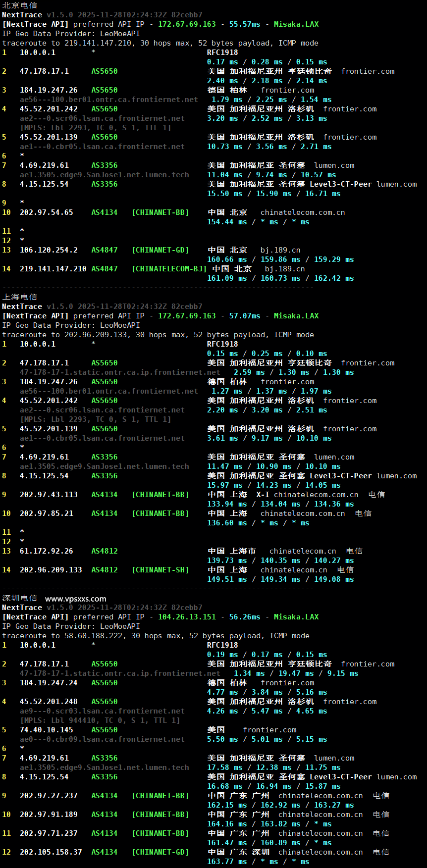
Task: Click hop IP 74.40.10.145
Action: tap(47, 730)
